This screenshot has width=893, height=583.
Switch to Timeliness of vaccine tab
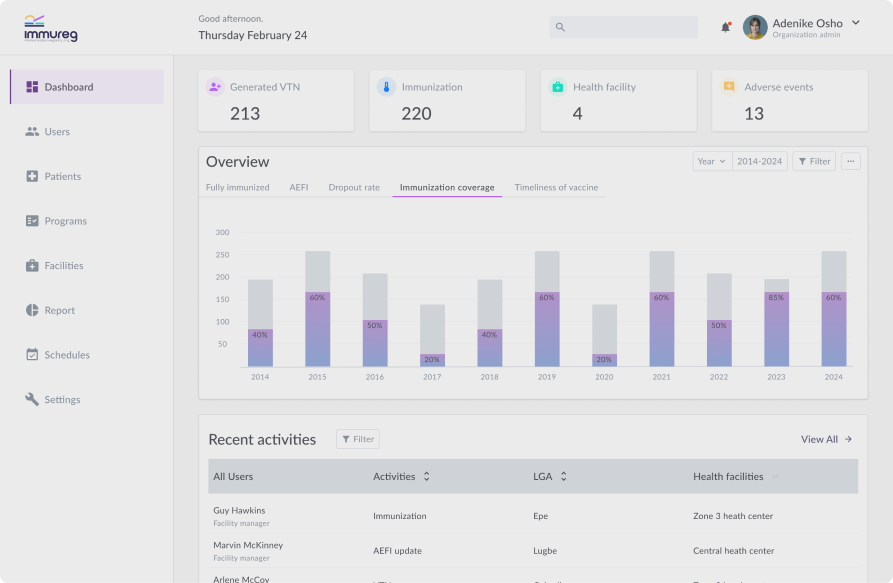tap(556, 187)
